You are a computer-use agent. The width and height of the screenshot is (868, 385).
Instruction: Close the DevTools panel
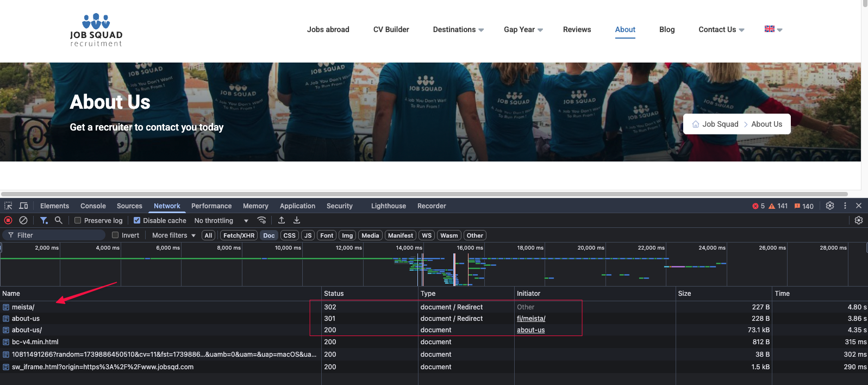(859, 206)
